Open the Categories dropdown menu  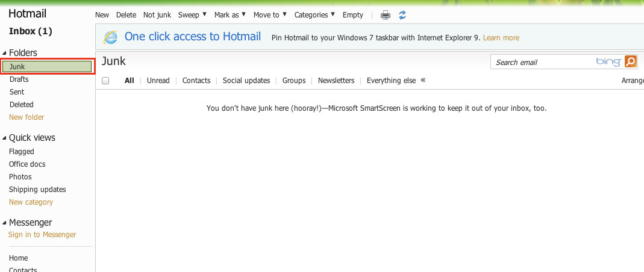click(x=314, y=15)
